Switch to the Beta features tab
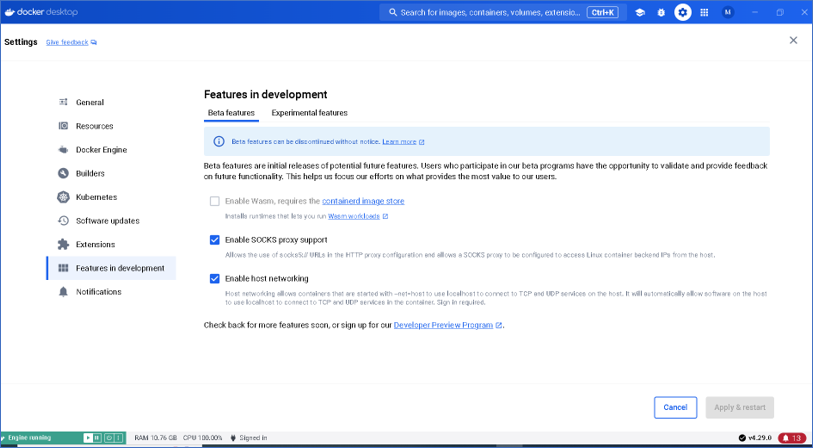This screenshot has height=448, width=813. pyautogui.click(x=231, y=113)
